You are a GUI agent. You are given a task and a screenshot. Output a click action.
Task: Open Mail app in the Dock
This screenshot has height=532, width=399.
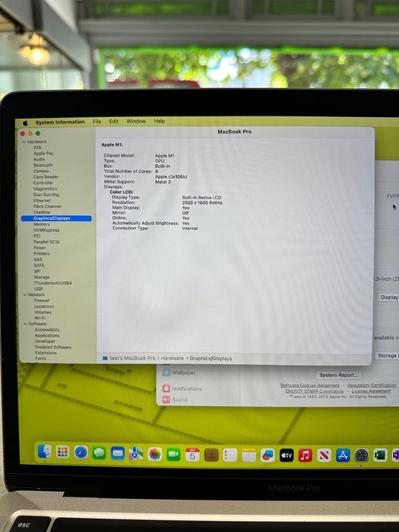click(118, 453)
